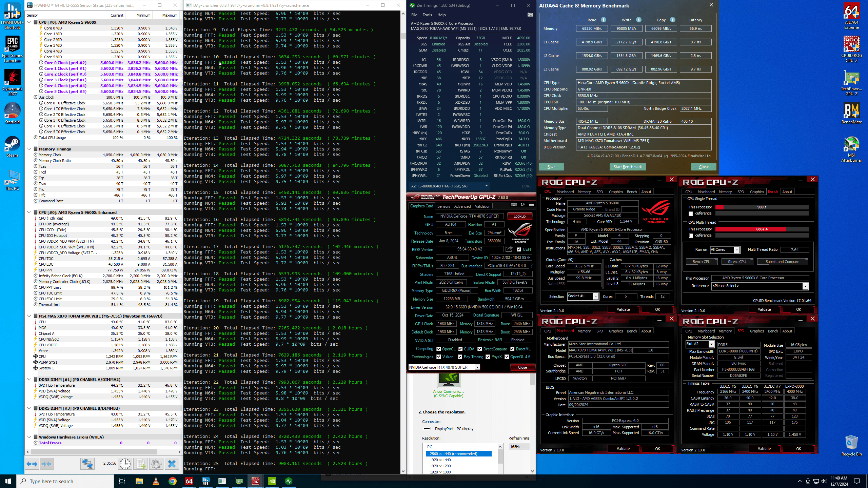
Task: Click ZenTimings screenshot camera icon
Action: coord(530,15)
